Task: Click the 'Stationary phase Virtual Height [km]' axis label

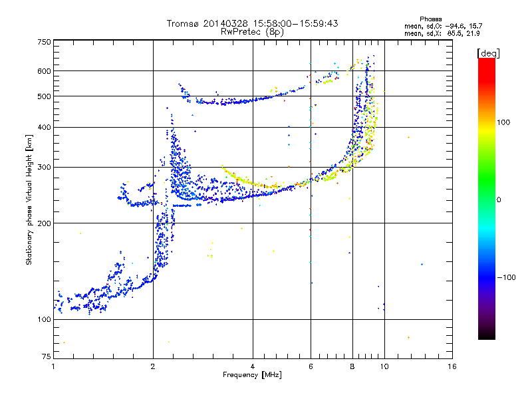Action: (x=29, y=199)
